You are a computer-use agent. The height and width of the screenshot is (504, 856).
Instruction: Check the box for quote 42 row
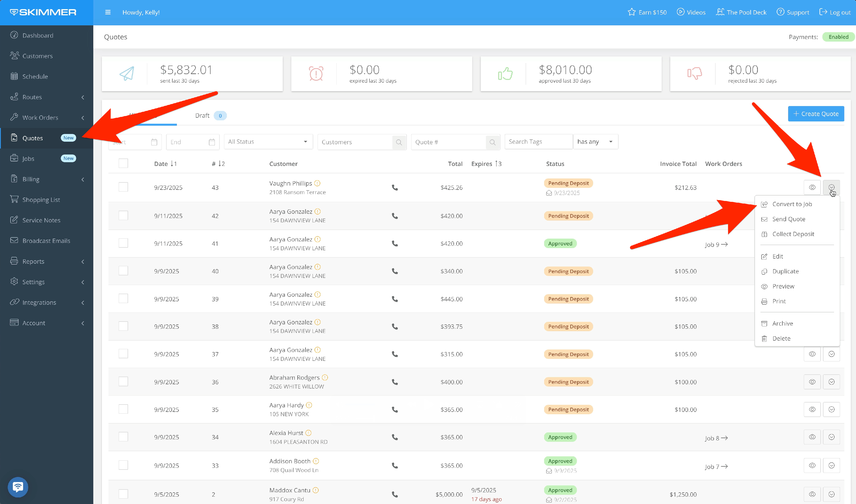click(x=123, y=216)
